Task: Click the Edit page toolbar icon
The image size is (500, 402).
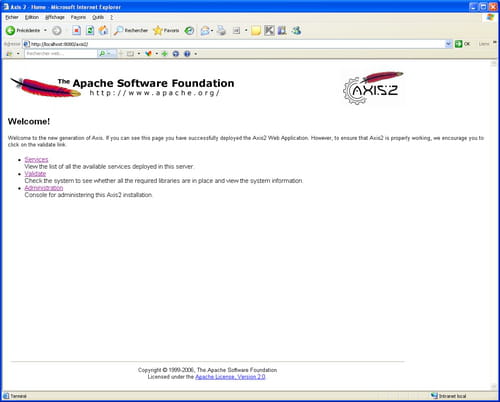Action: click(236, 31)
